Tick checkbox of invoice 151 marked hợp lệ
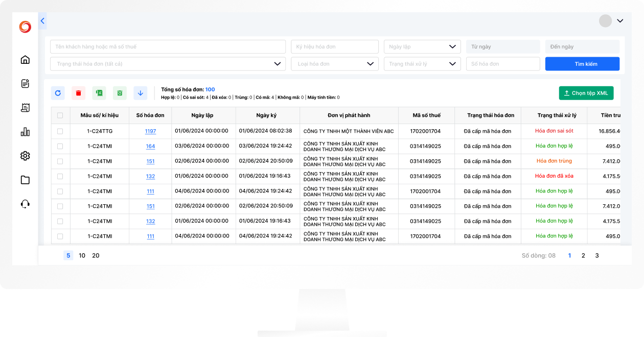The width and height of the screenshot is (644, 337). [x=60, y=206]
